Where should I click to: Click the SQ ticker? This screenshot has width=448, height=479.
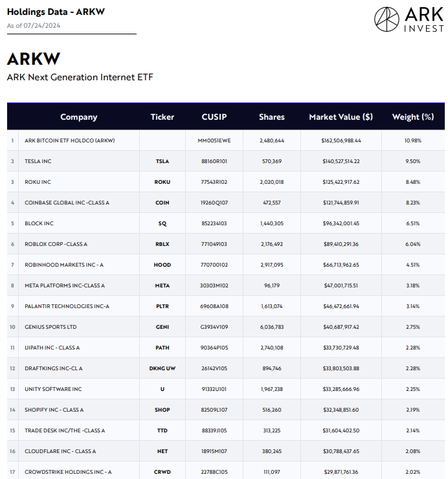[x=162, y=223]
